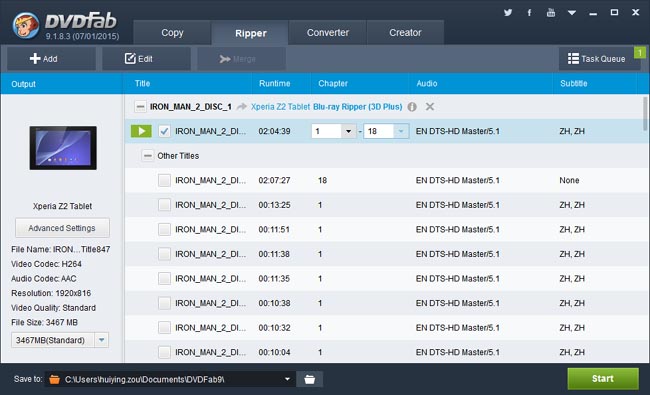Click the Save to folder path field
The height and width of the screenshot is (395, 650).
(170, 379)
